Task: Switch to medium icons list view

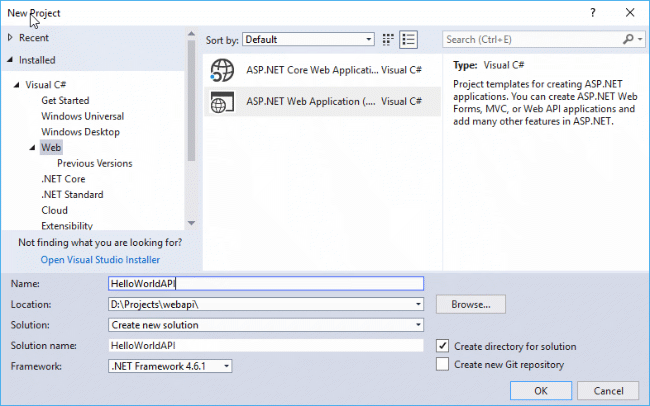Action: tap(408, 40)
